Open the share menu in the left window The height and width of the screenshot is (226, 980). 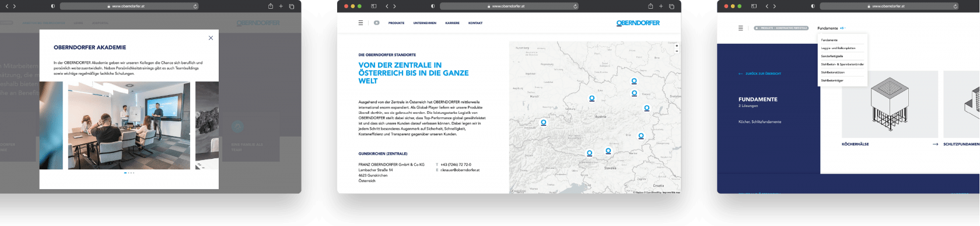tap(271, 6)
